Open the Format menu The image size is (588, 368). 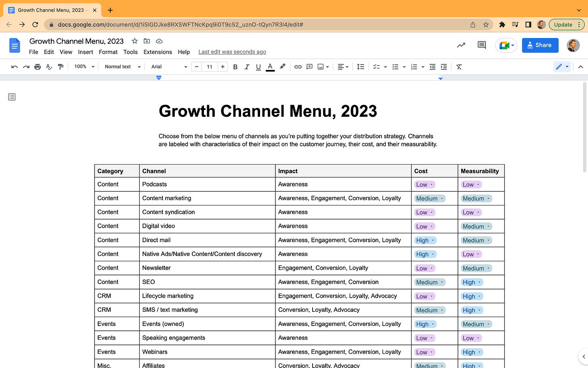(x=108, y=52)
